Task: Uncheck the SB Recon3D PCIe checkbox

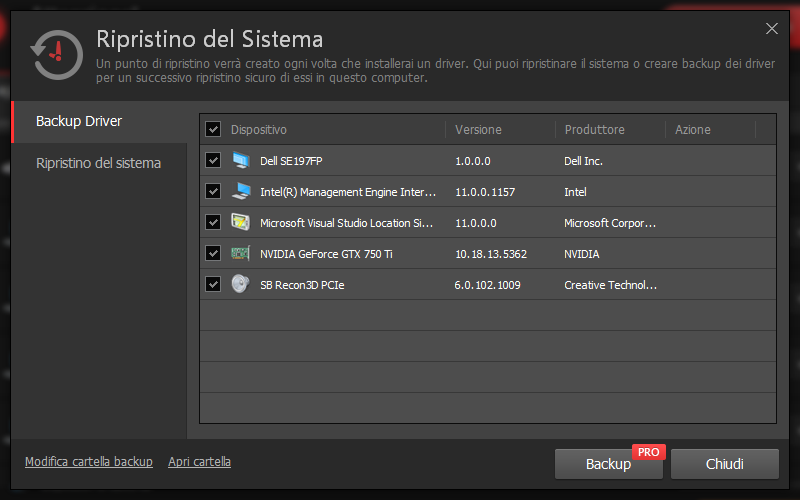Action: tap(213, 284)
